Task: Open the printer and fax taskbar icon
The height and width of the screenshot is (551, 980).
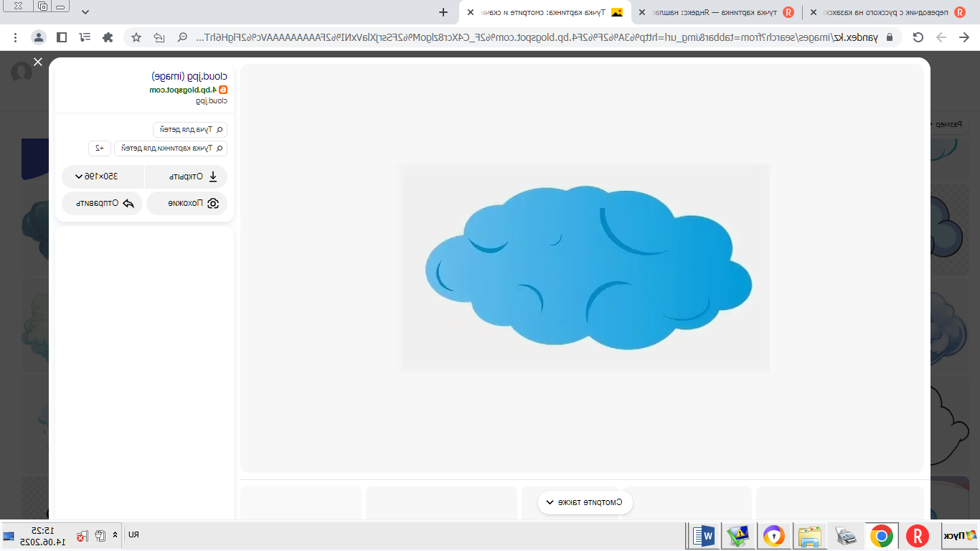Action: [846, 536]
